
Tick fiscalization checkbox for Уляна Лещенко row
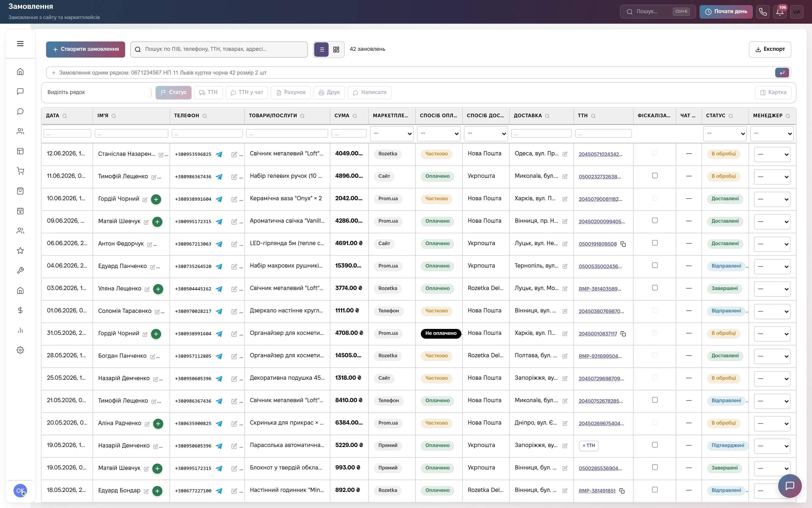[655, 288]
